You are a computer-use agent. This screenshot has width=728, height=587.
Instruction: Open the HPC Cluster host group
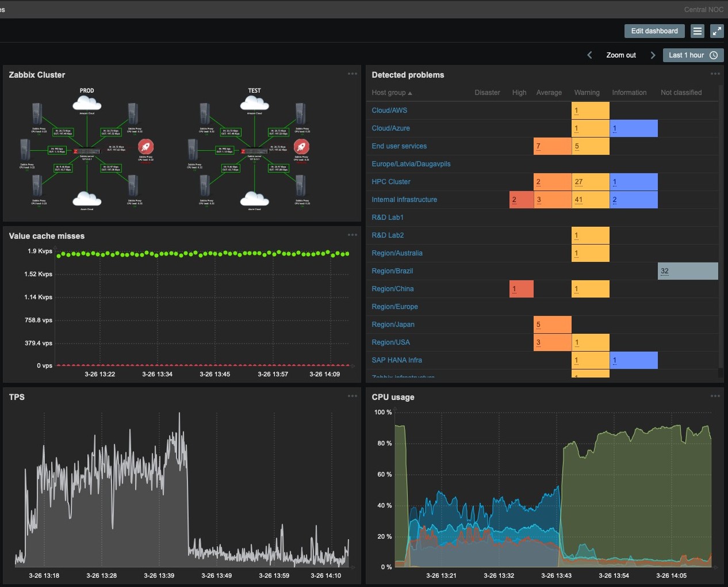pos(391,181)
